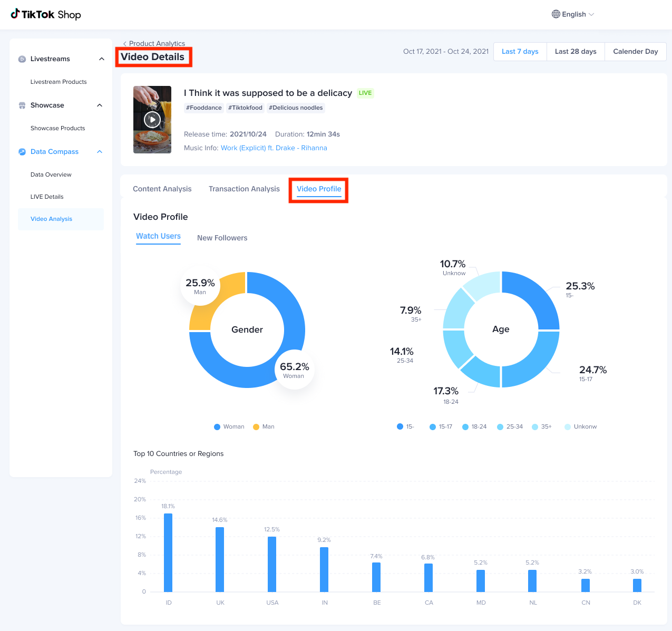Switch to the New Followers tab
Viewport: 672px width, 631px height.
coord(222,238)
